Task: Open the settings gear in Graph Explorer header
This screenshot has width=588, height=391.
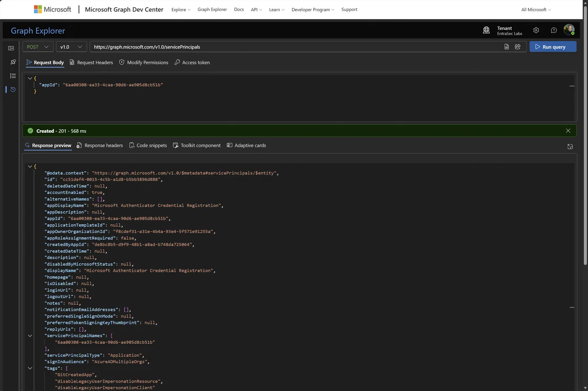Action: click(x=536, y=30)
